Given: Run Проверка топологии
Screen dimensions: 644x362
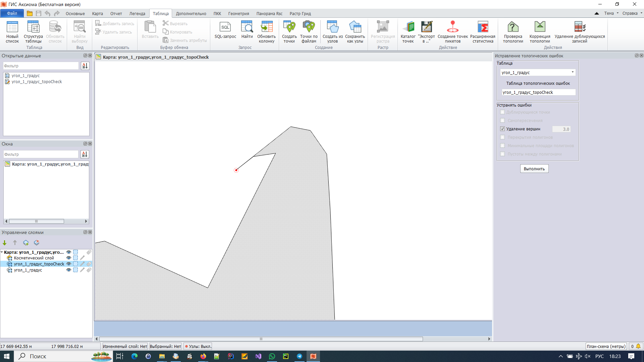Looking at the screenshot, I should coord(513,32).
